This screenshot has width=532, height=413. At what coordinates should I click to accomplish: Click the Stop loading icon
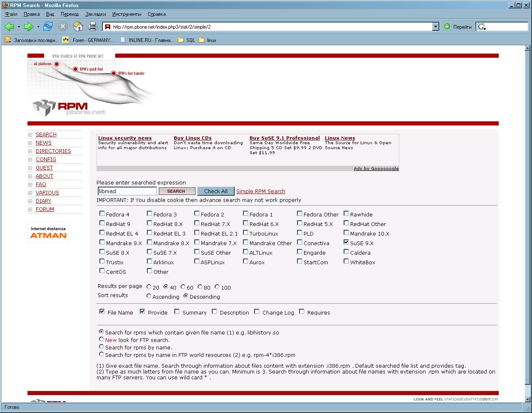coord(63,27)
